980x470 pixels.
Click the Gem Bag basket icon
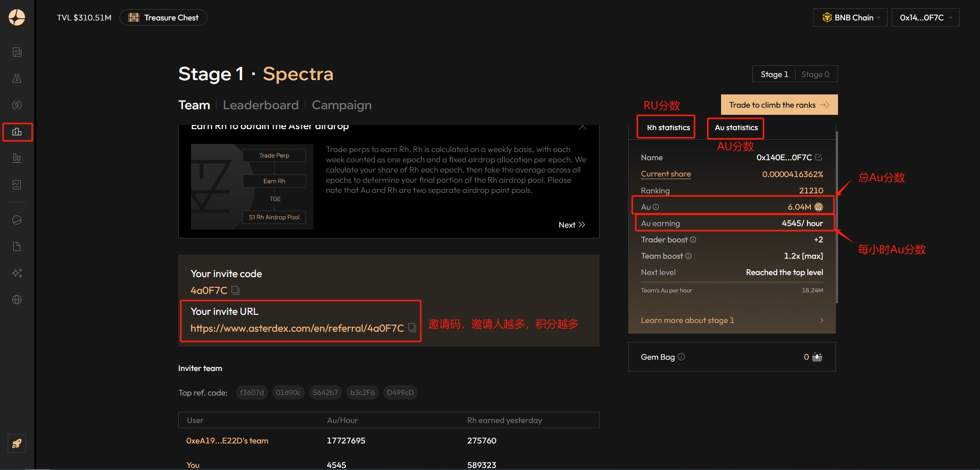pyautogui.click(x=817, y=357)
